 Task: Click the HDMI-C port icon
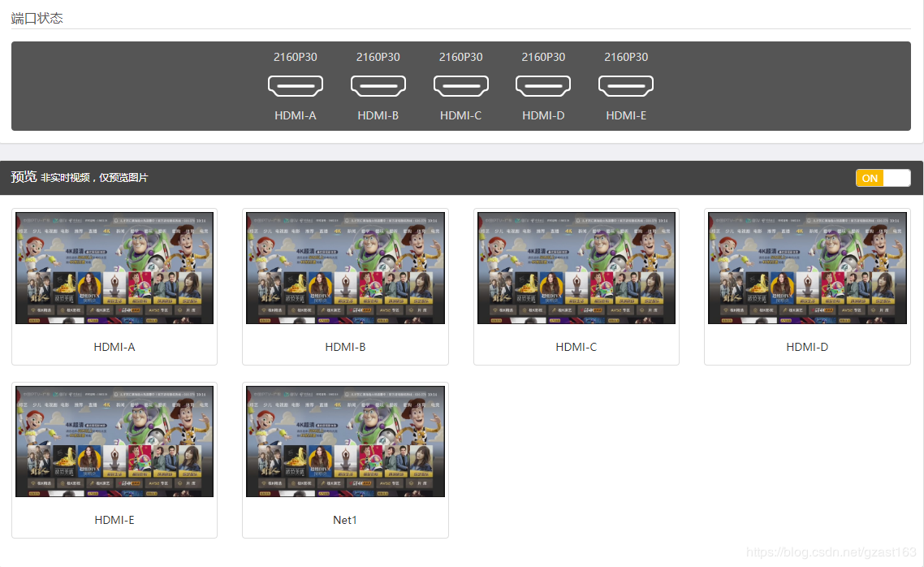pyautogui.click(x=461, y=86)
